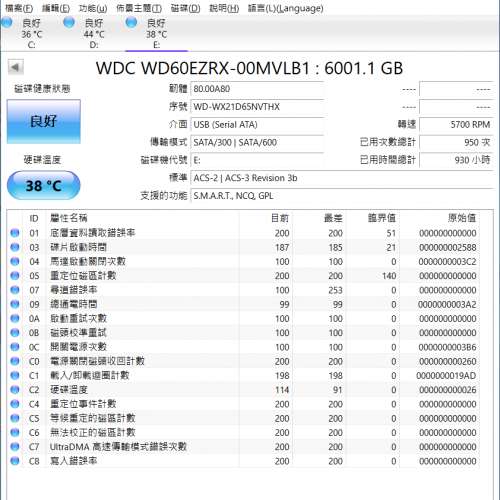This screenshot has height=500, width=500.
Task: Click the blue status orb for drive C:
Action: [7, 23]
